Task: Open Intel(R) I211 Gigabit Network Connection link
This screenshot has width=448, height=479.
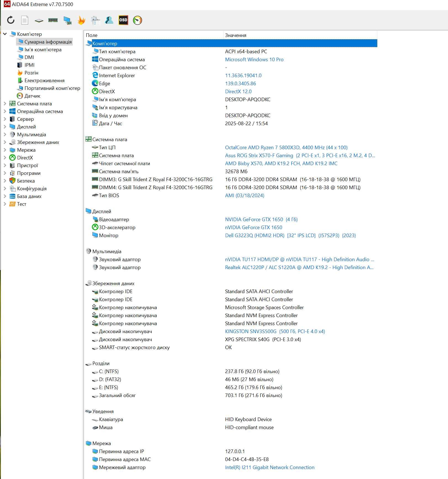Action: pyautogui.click(x=270, y=467)
